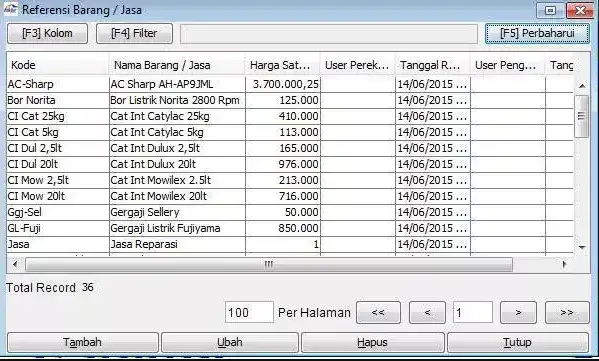Click the Harga Sat... column header
The width and height of the screenshot is (599, 361).
pyautogui.click(x=282, y=65)
